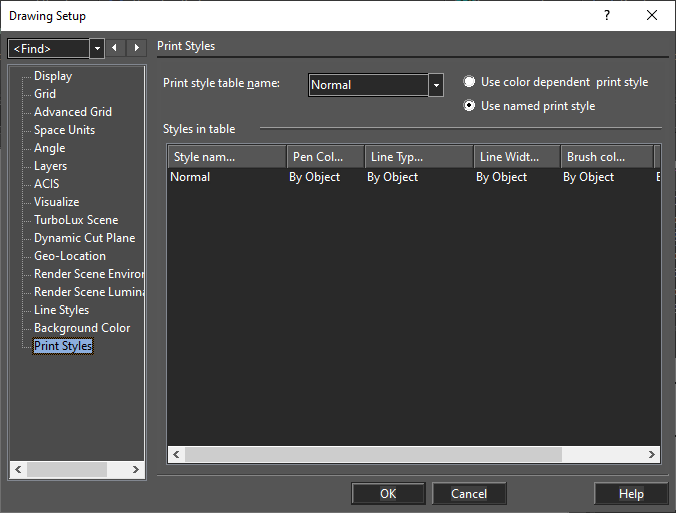
Task: Click the Line Width column header
Action: pos(517,157)
